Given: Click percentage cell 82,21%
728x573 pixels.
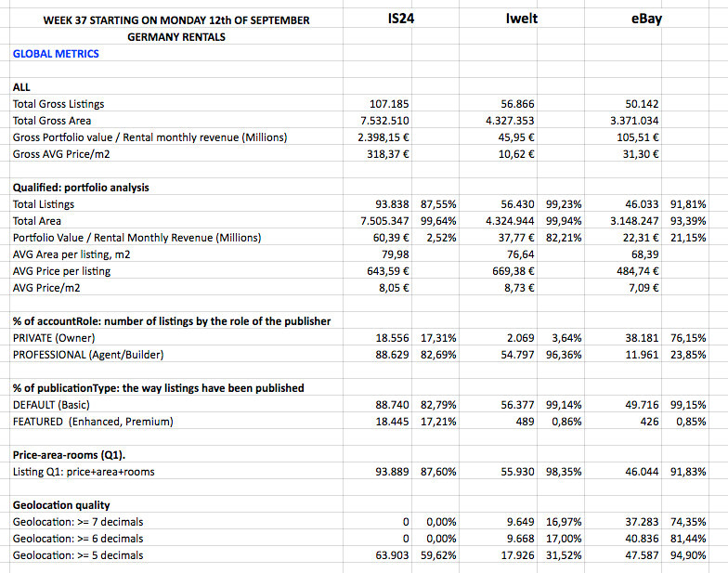Looking at the screenshot, I should [x=564, y=238].
